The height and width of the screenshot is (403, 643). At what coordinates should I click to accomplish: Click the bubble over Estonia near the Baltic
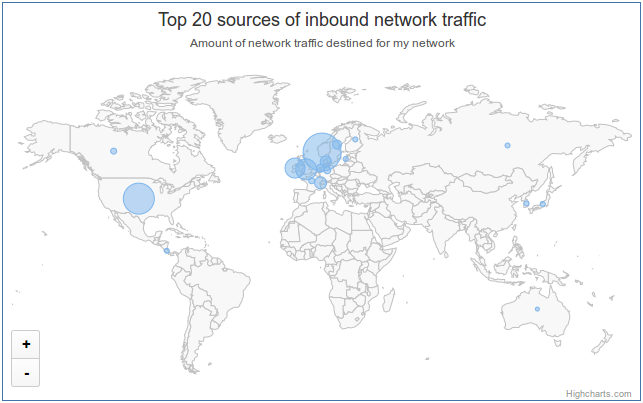[x=346, y=159]
